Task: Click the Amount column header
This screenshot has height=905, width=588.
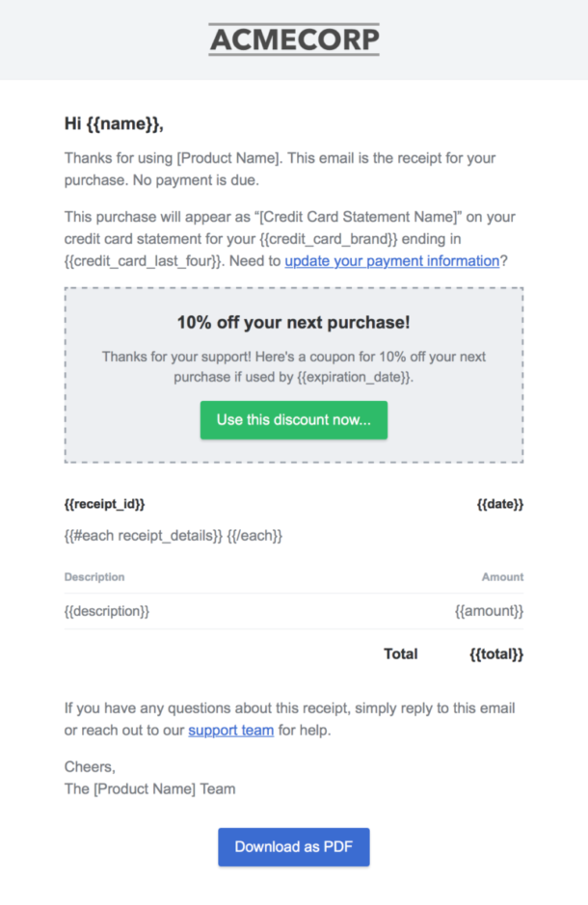Action: [x=502, y=577]
